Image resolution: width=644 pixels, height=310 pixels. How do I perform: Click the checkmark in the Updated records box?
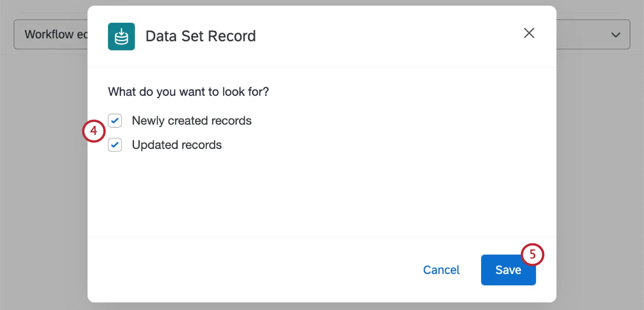[115, 145]
